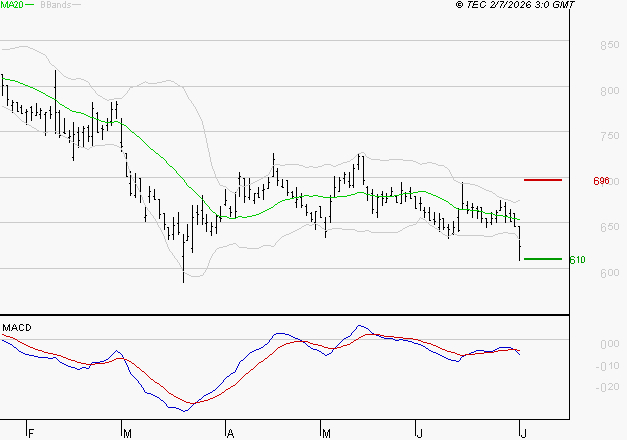Click the MACD 000 axis label
The width and height of the screenshot is (627, 440).
tap(610, 344)
